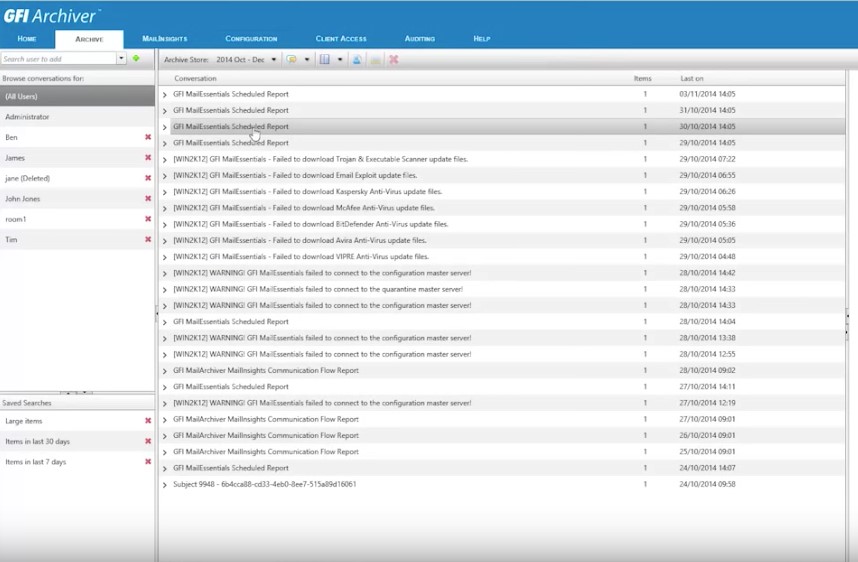Viewport: 858px width, 562px height.
Task: Click the date 29/10/2014 07:22
Action: click(x=707, y=159)
